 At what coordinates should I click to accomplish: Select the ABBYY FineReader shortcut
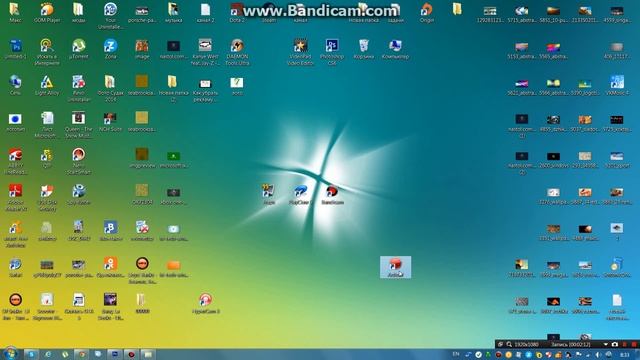15,161
